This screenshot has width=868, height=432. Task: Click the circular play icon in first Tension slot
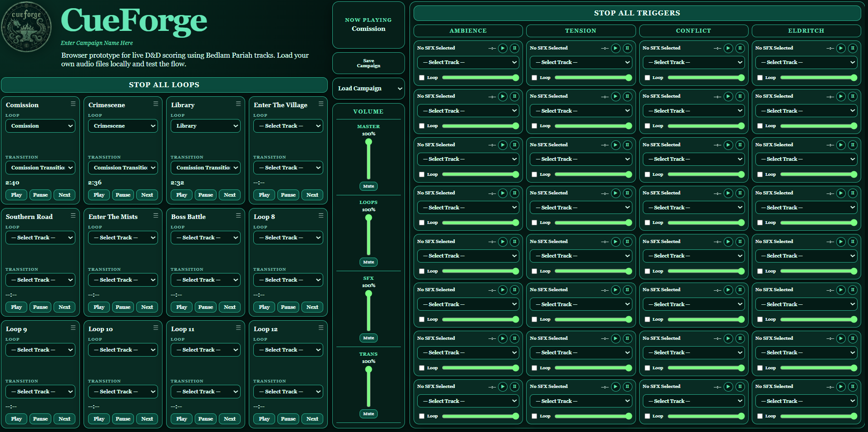(x=616, y=48)
